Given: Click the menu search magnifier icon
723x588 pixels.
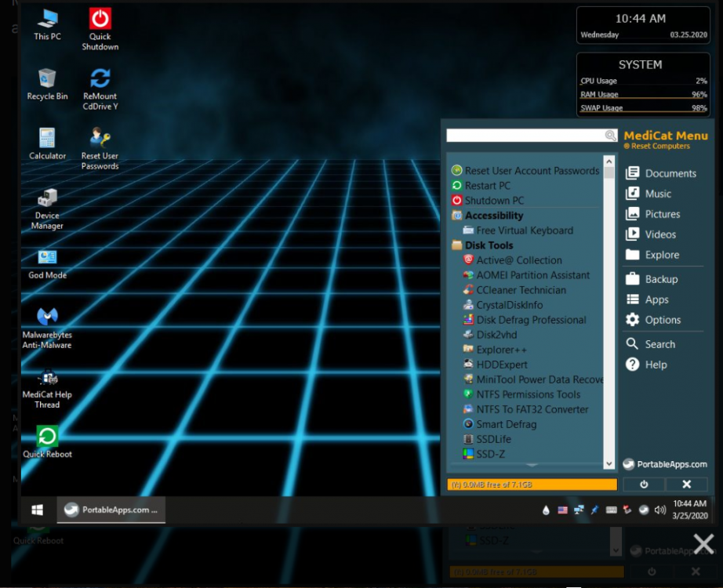Looking at the screenshot, I should coord(611,136).
